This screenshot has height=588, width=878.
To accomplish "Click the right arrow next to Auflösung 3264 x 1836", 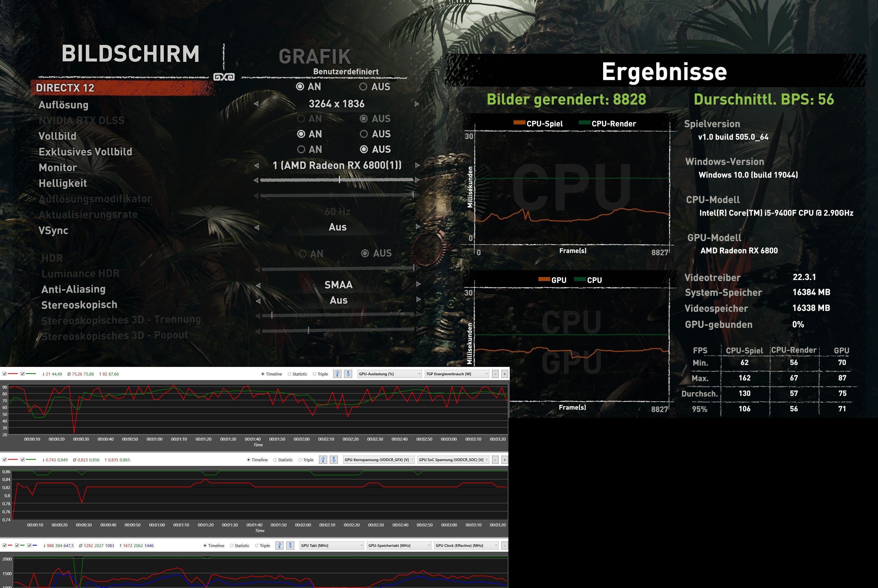I will (x=417, y=104).
